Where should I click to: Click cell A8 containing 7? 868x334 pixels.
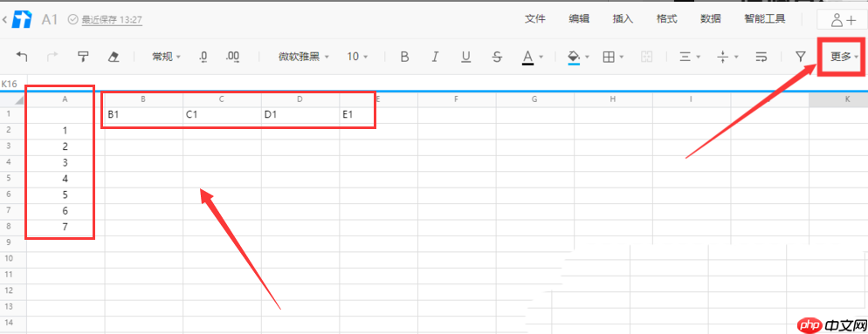[x=65, y=227]
